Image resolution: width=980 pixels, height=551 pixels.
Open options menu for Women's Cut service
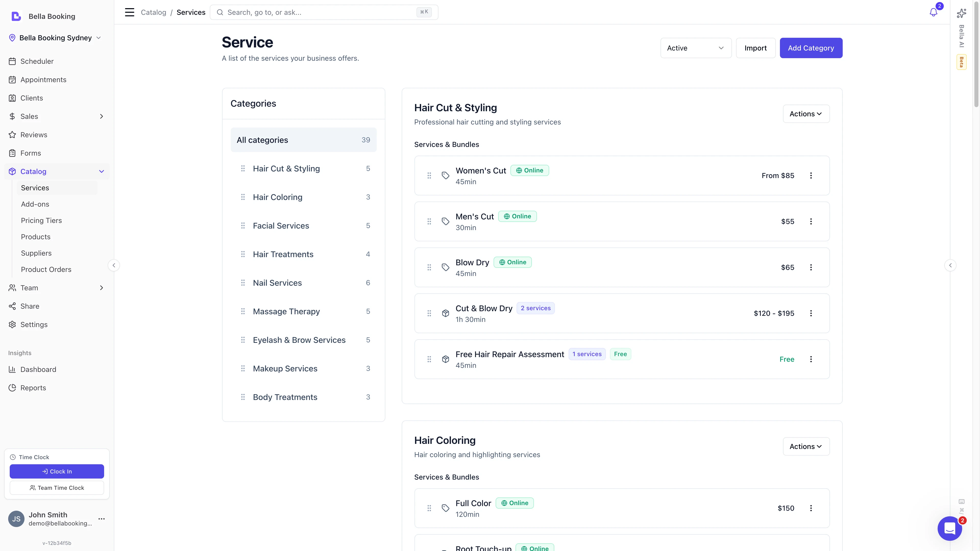811,175
